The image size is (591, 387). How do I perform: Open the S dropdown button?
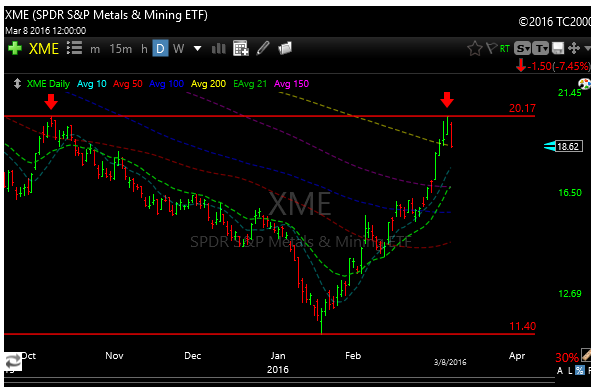pyautogui.click(x=522, y=48)
